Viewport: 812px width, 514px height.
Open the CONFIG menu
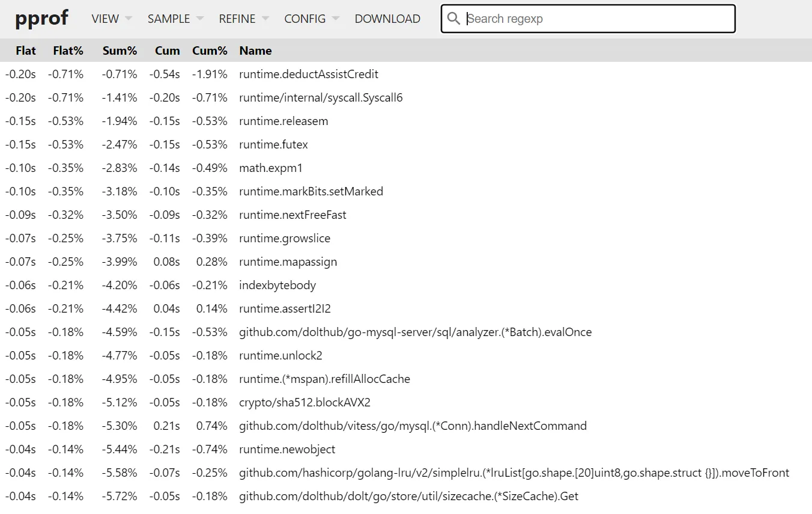[x=311, y=19]
